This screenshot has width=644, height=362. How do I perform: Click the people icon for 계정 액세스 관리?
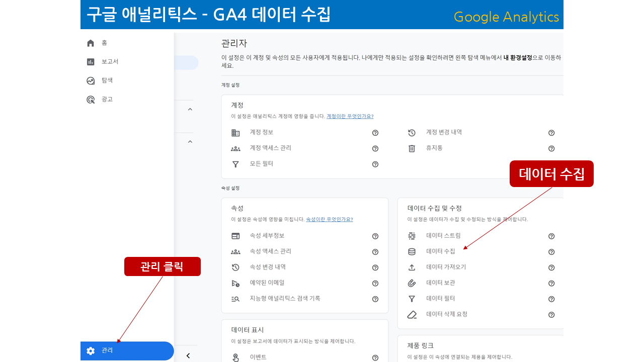pyautogui.click(x=235, y=148)
